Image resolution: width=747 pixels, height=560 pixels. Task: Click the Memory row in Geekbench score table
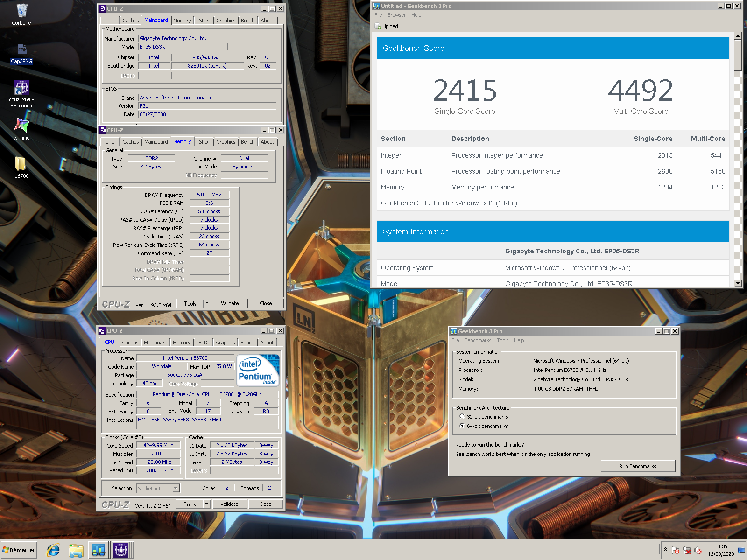click(553, 187)
